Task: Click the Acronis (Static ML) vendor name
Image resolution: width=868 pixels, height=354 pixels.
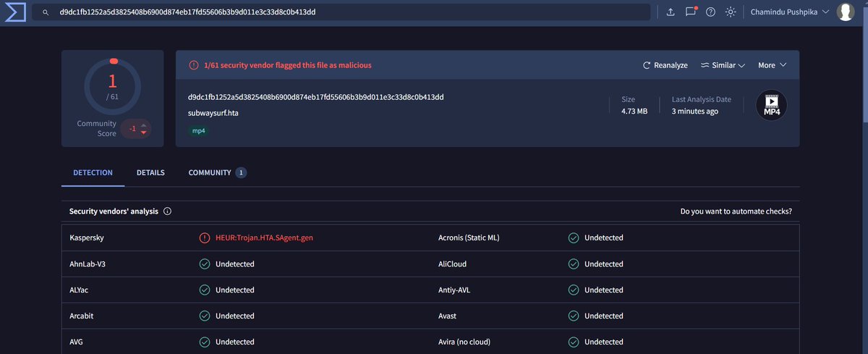Action: click(469, 238)
